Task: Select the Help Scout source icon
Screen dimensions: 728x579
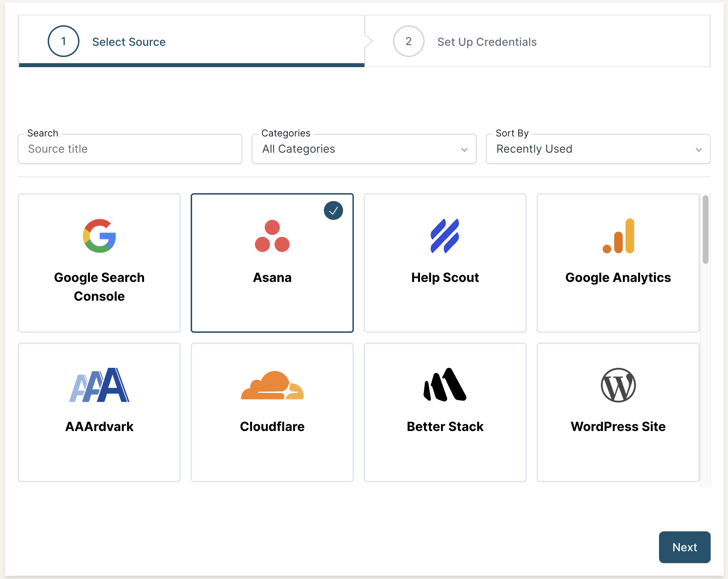Action: pyautogui.click(x=445, y=236)
